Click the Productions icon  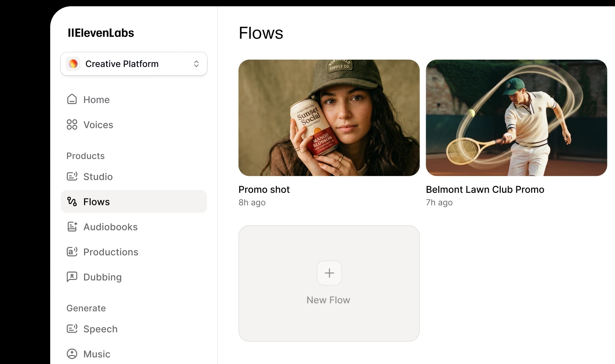[x=72, y=252]
